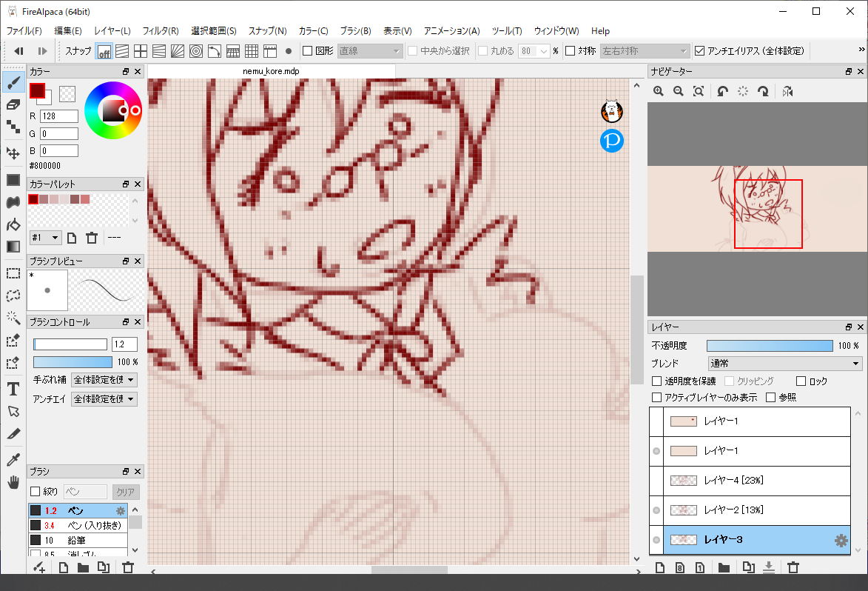Open the palette #1 dropdown
Viewport: 868px width, 591px height.
pyautogui.click(x=45, y=238)
